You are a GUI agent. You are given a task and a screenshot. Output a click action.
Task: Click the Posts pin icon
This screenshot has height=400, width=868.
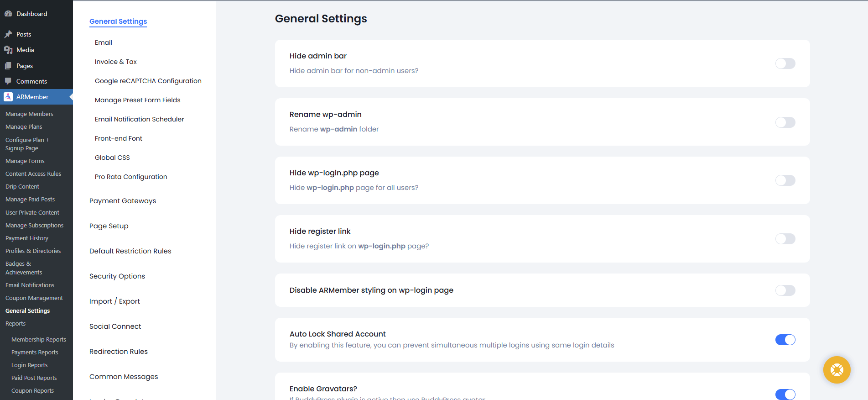click(8, 34)
